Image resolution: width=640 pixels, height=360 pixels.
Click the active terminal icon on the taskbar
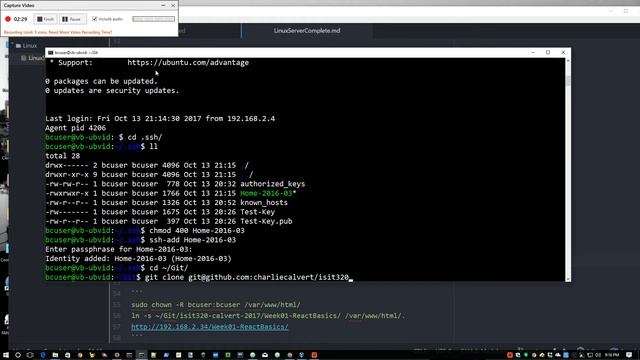pyautogui.click(x=141, y=355)
